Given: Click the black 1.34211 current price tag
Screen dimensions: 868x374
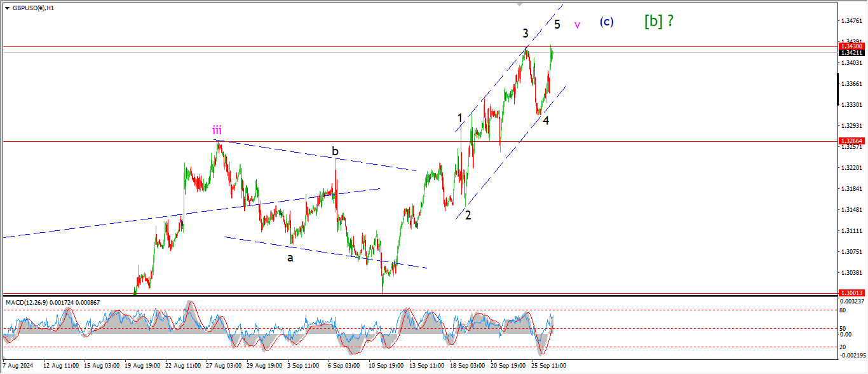Looking at the screenshot, I should coord(851,53).
